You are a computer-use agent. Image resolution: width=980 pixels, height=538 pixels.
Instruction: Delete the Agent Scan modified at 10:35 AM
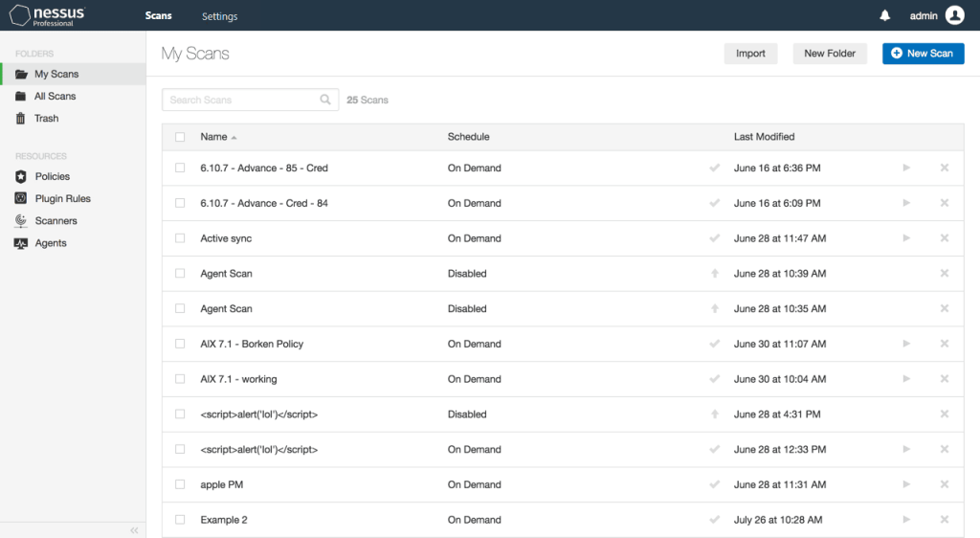pyautogui.click(x=945, y=308)
